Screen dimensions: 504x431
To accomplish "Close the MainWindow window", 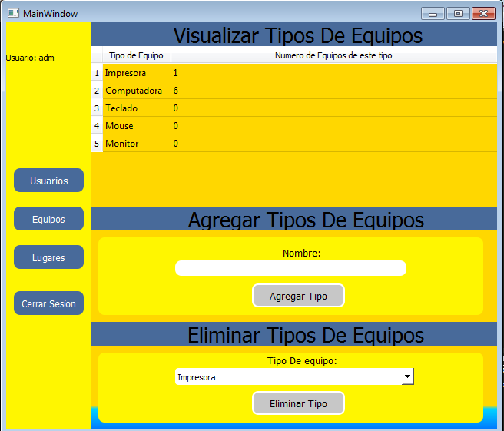I will [483, 14].
